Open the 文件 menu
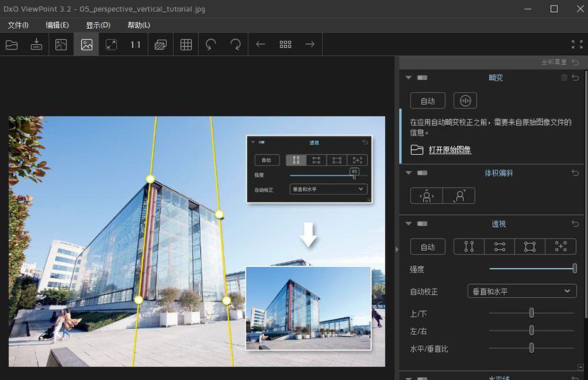This screenshot has width=588, height=380. (x=18, y=25)
